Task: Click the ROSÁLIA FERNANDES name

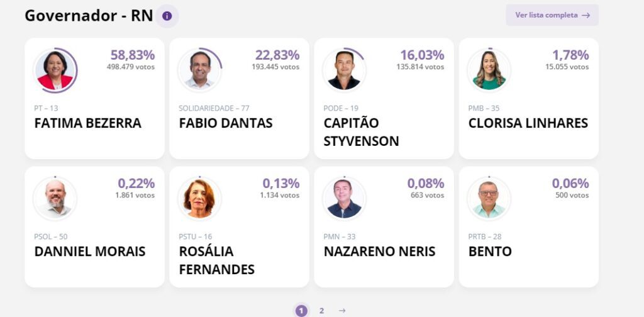Action: 216,260
